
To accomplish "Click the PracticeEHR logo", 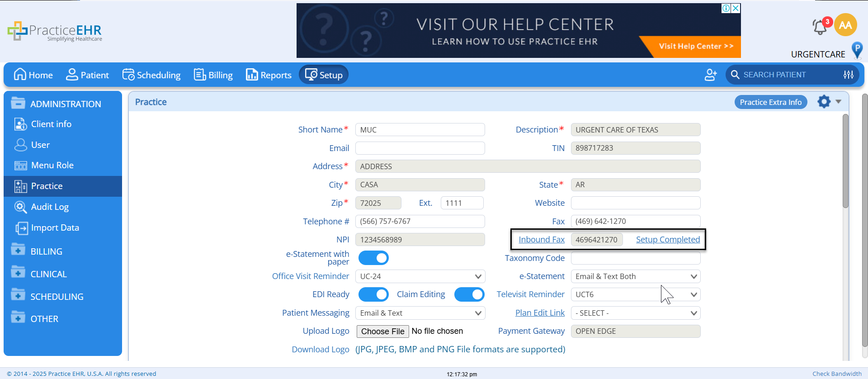I will coord(55,31).
